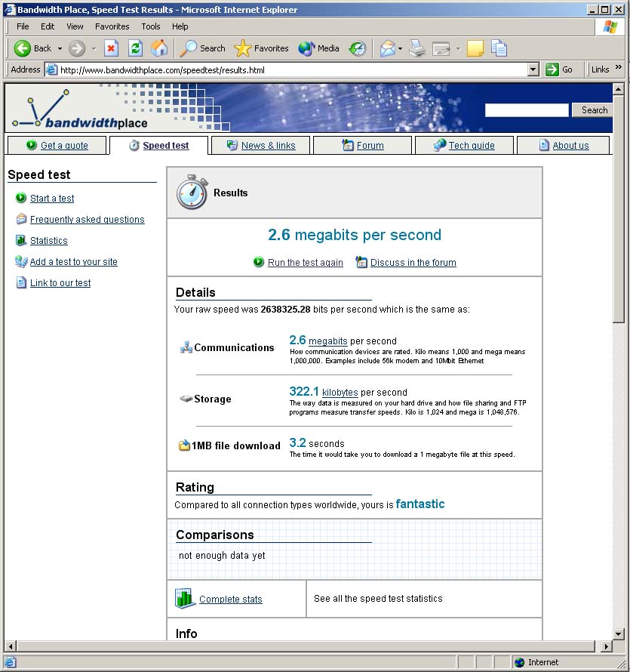Click the site search text field

coord(527,110)
